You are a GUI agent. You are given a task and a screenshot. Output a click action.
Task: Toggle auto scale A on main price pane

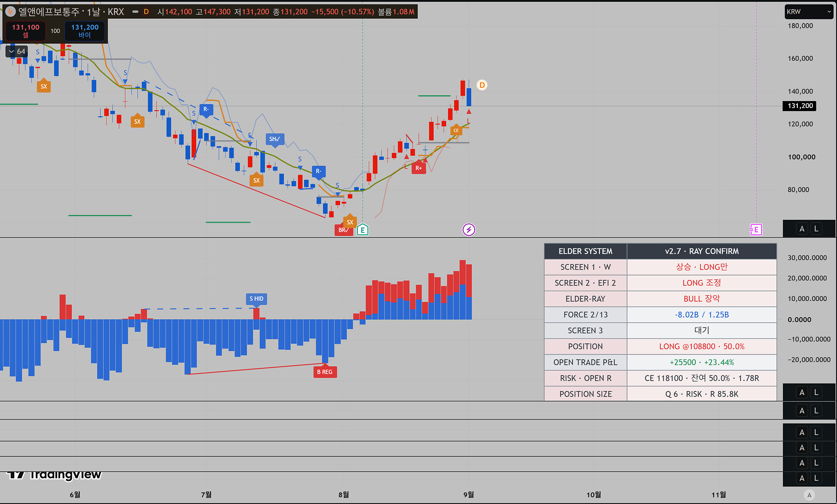click(x=802, y=229)
